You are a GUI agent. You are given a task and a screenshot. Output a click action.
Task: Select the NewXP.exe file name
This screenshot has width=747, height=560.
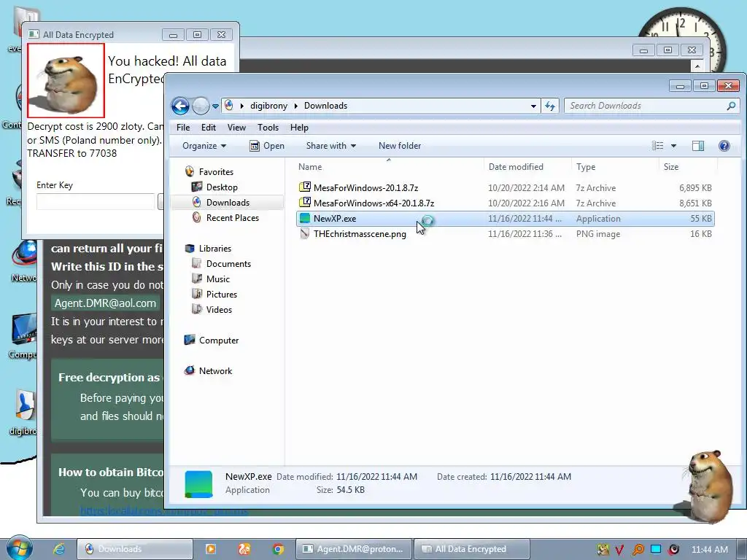[x=334, y=219]
